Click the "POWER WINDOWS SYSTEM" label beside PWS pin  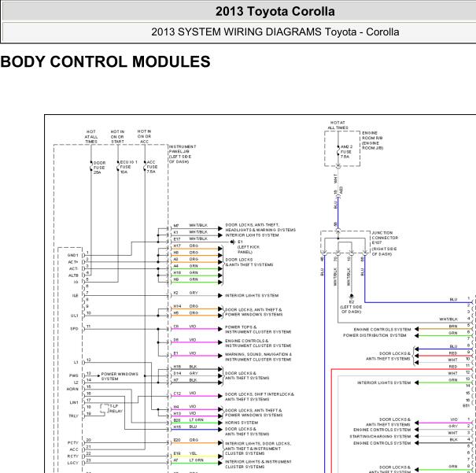pyautogui.click(x=120, y=376)
